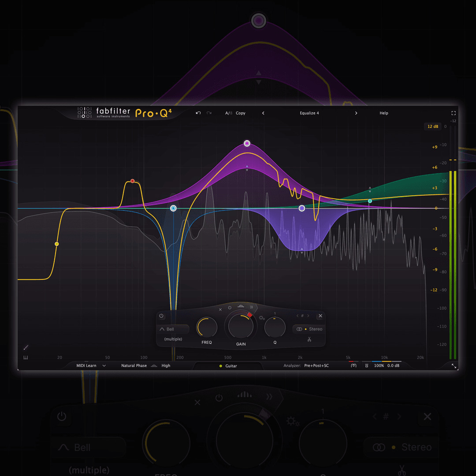Open the EQ sketch pencil tool
Image resolution: width=476 pixels, height=476 pixels.
[26, 347]
